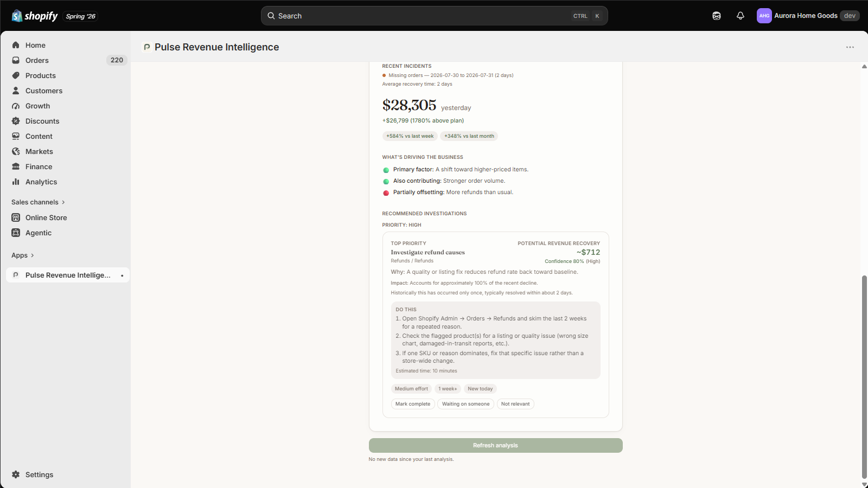Click the Estimated time: 10 minutes text
Screen dimensions: 868x488
tap(426, 371)
